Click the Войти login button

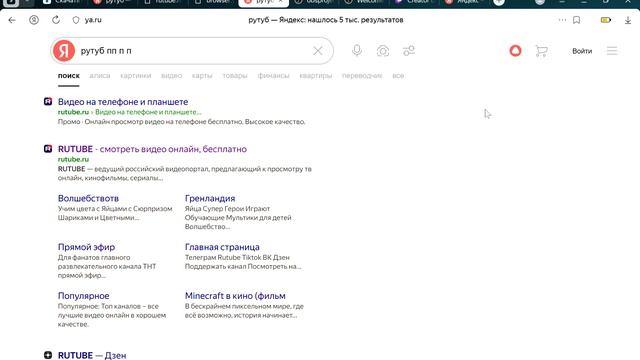pyautogui.click(x=582, y=51)
